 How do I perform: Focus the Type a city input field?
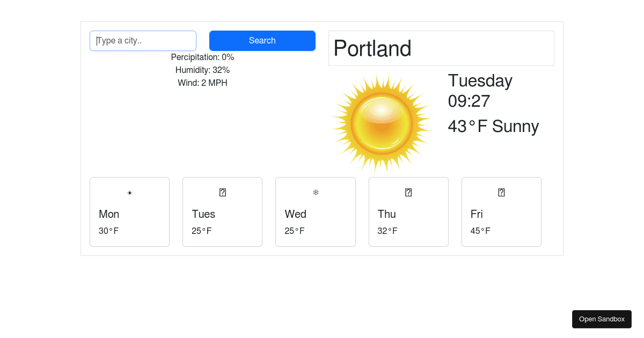pos(143,41)
